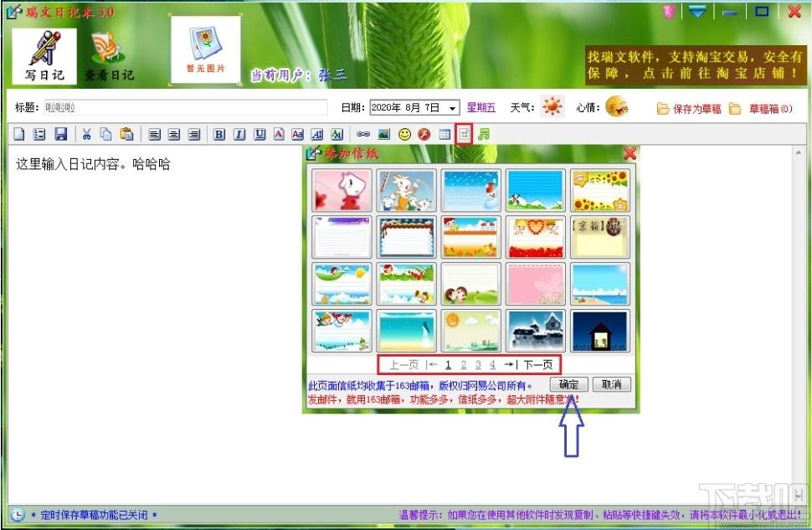This screenshot has width=812, height=530.
Task: Insert a smiley emoticon
Action: click(404, 134)
